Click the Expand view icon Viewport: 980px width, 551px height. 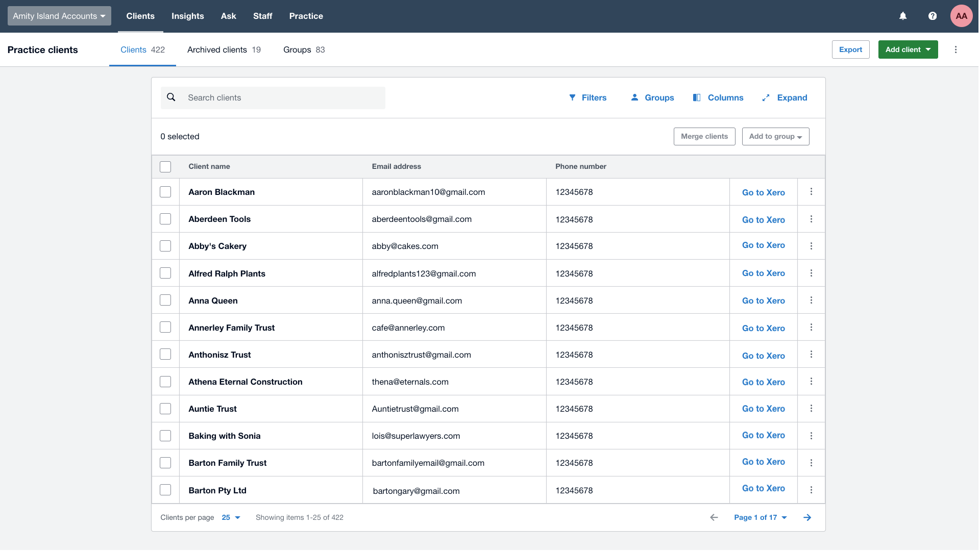[x=767, y=97]
